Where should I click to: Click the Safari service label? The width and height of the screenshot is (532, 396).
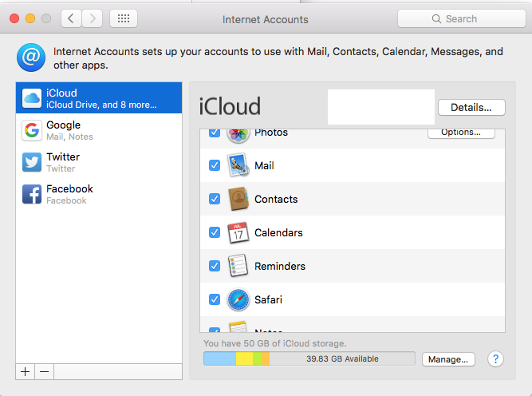point(268,300)
